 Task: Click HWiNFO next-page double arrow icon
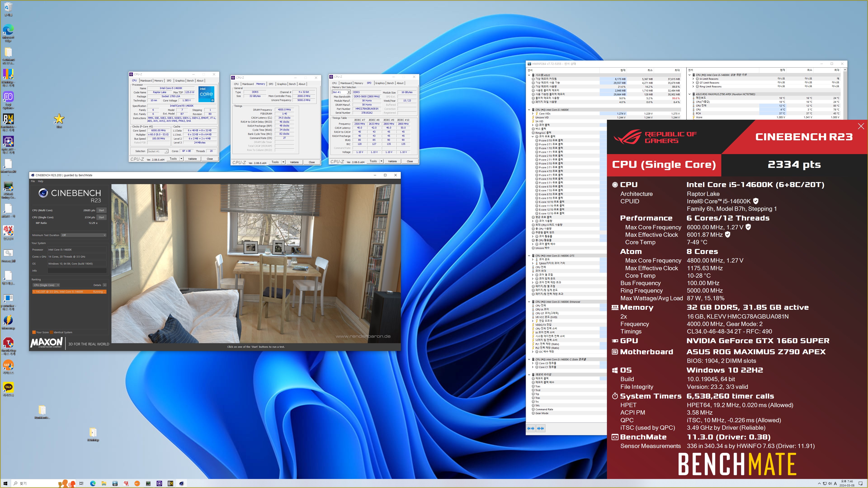tap(540, 428)
